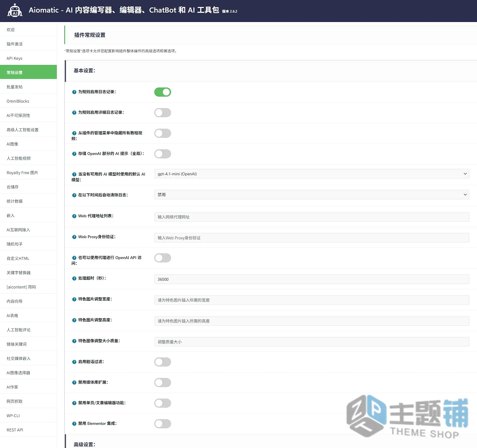The height and width of the screenshot is (448, 477).
Task: Open the 批量发帖 sidebar tab
Action: pyautogui.click(x=29, y=87)
